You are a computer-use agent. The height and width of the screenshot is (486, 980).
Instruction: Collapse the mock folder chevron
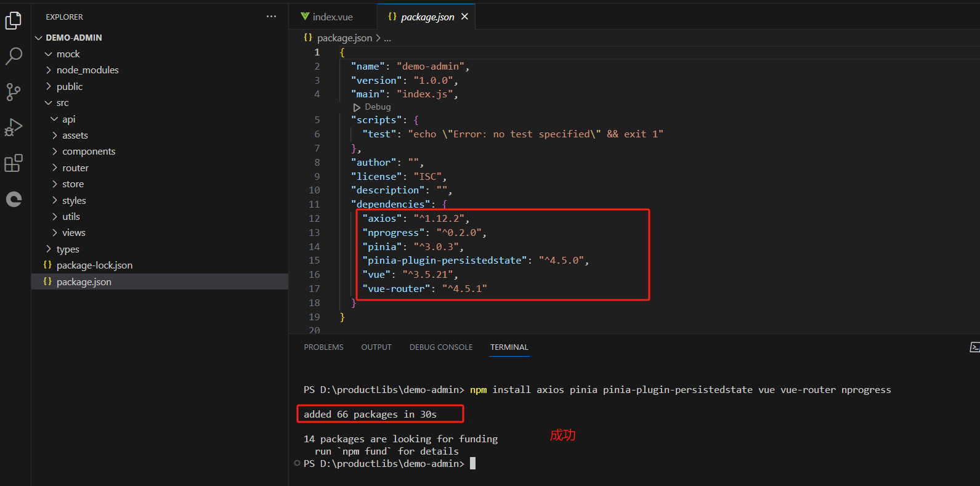coord(49,54)
